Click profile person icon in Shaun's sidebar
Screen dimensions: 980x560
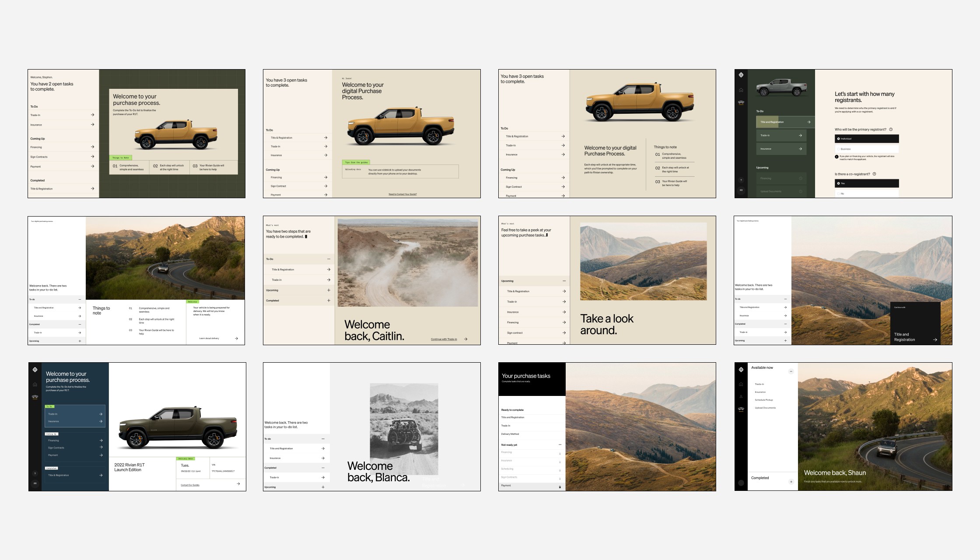[741, 397]
